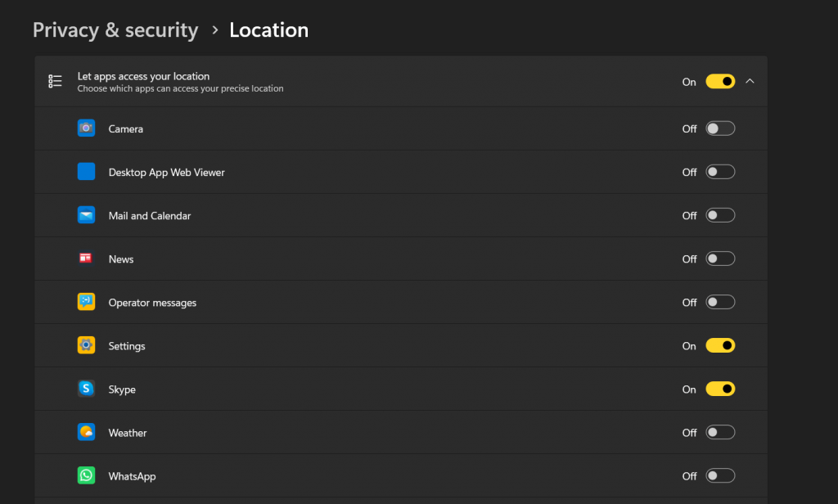Disable the Let apps access your location switch
This screenshot has height=504, width=838.
tap(719, 81)
